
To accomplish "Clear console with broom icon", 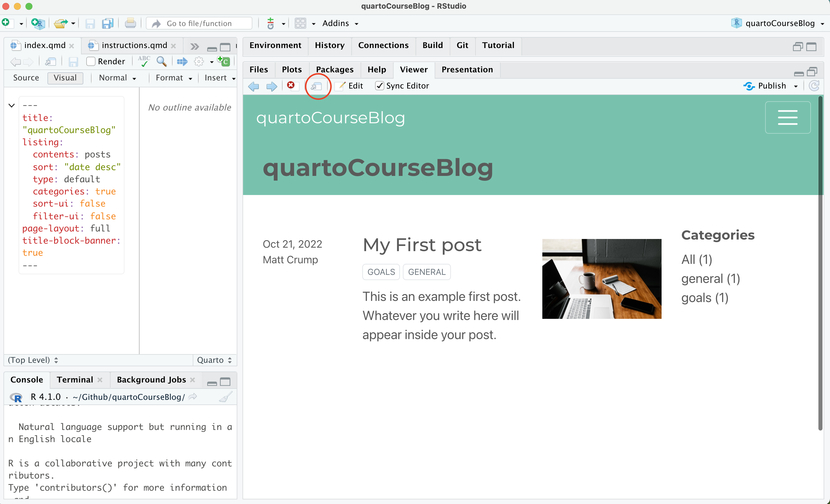I will pos(225,397).
